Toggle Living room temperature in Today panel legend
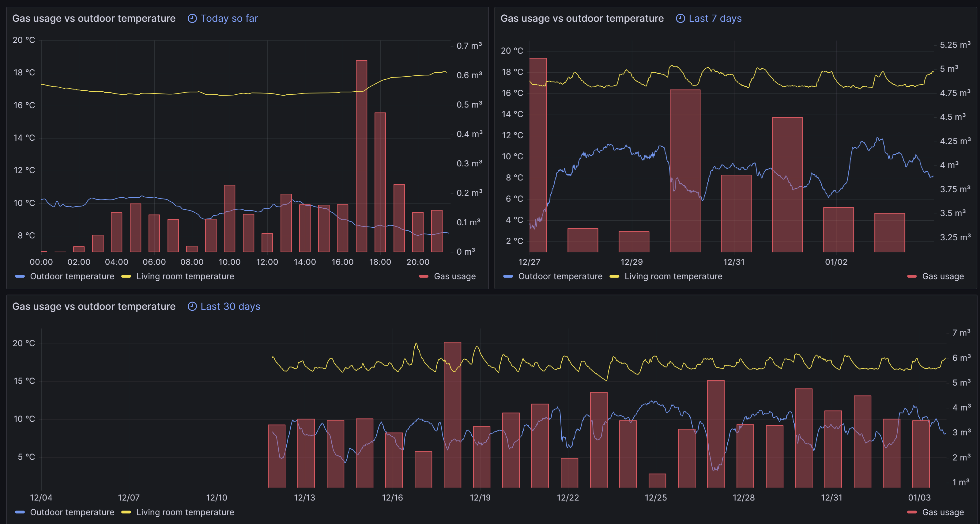The image size is (980, 524). (185, 276)
